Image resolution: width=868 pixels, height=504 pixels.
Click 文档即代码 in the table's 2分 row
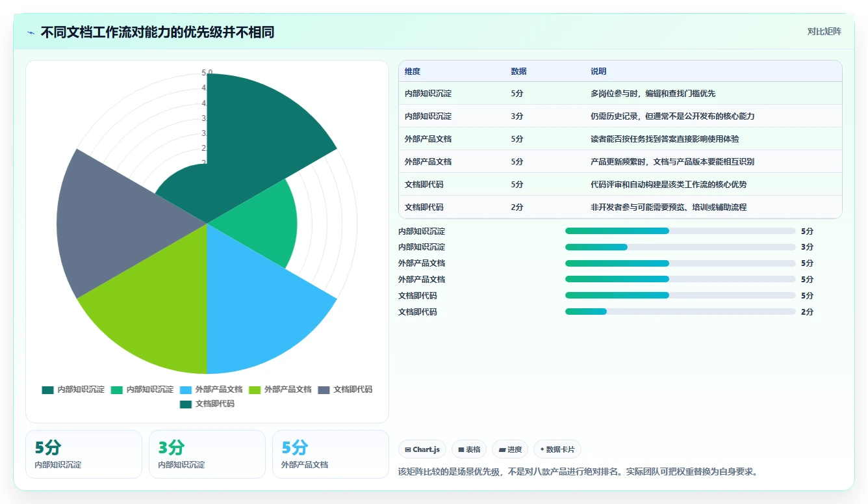(424, 207)
